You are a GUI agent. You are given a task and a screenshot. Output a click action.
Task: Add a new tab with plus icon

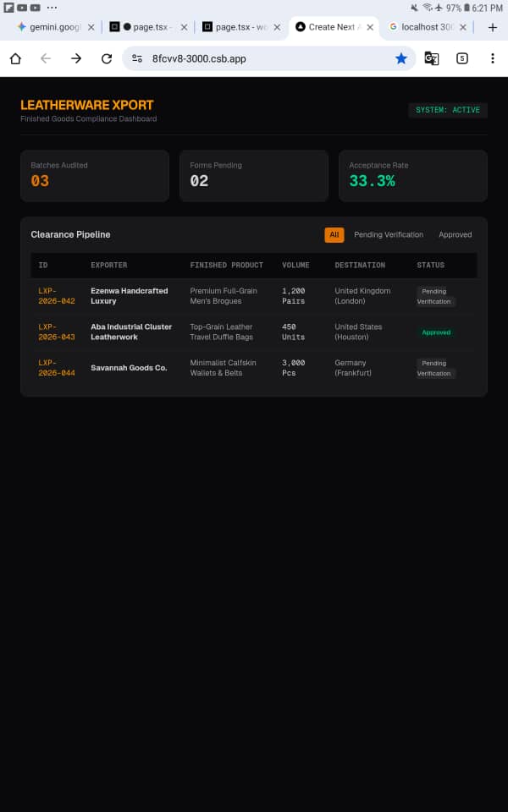click(493, 27)
